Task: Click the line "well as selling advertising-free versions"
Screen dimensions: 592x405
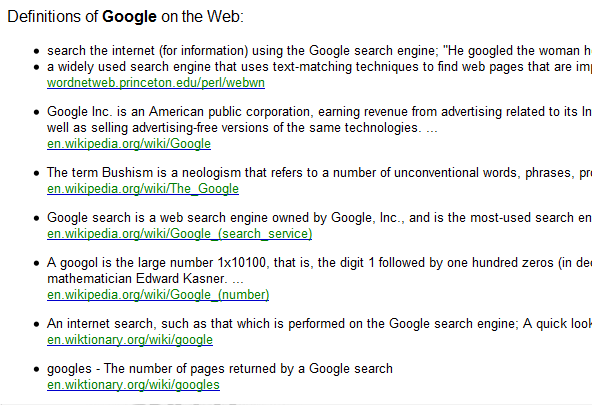Action: click(x=242, y=128)
